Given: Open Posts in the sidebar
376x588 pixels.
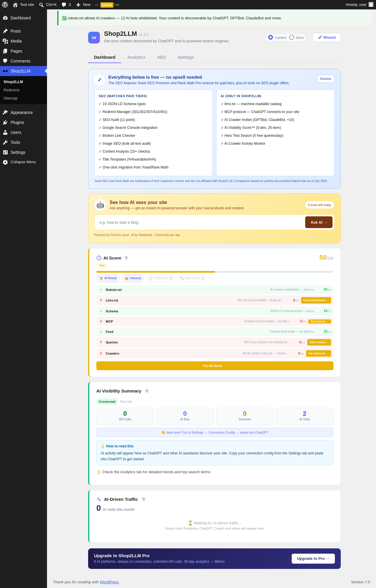Looking at the screenshot, I should point(23,31).
